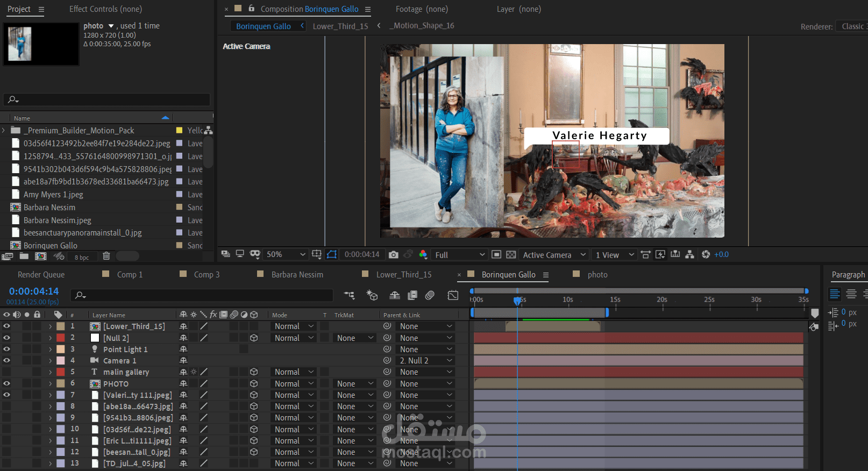The width and height of the screenshot is (868, 471).
Task: Open the Borinquen Gallo panel menu
Action: (546, 275)
